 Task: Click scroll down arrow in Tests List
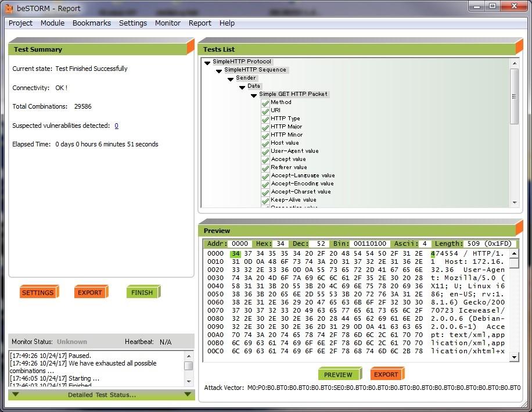coord(515,203)
